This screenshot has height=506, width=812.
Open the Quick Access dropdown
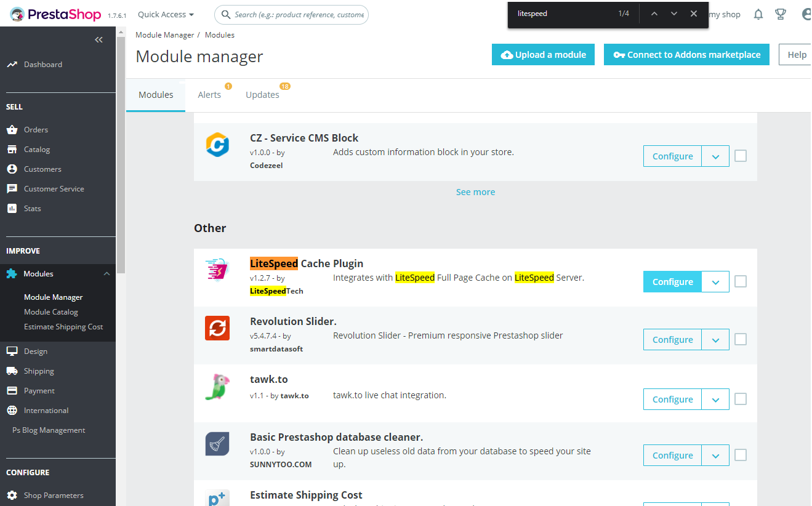click(166, 14)
